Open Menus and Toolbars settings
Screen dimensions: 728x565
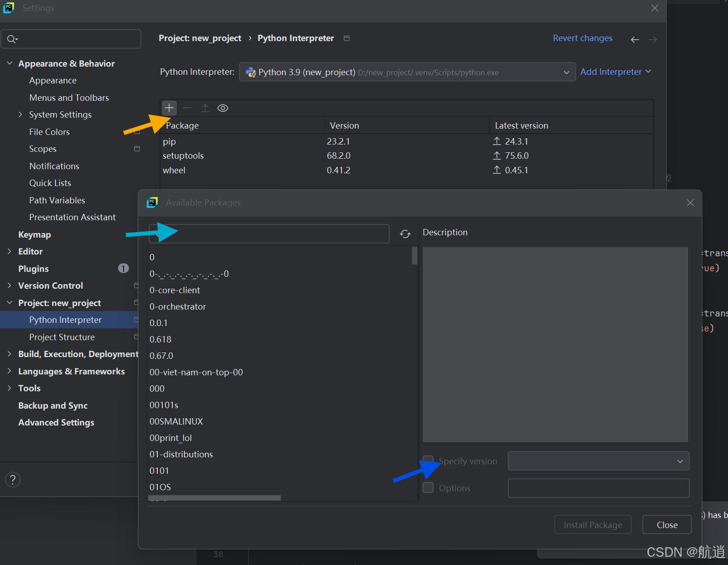69,98
